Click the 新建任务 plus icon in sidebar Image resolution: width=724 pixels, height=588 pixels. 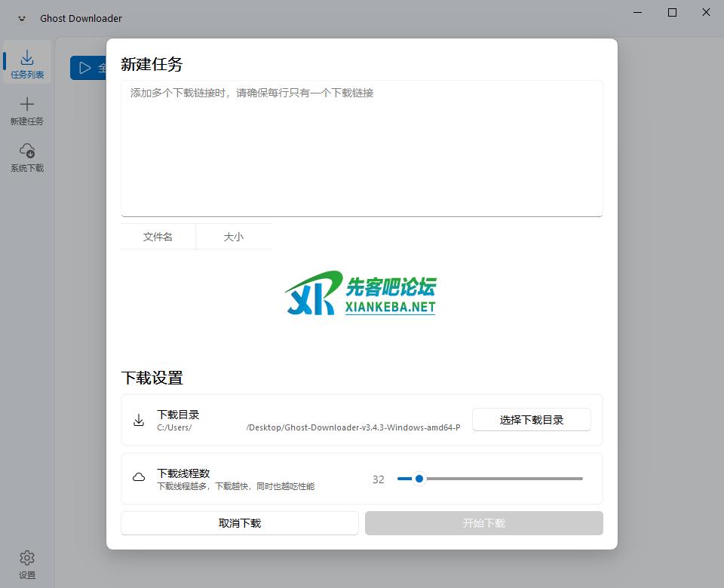tap(27, 105)
